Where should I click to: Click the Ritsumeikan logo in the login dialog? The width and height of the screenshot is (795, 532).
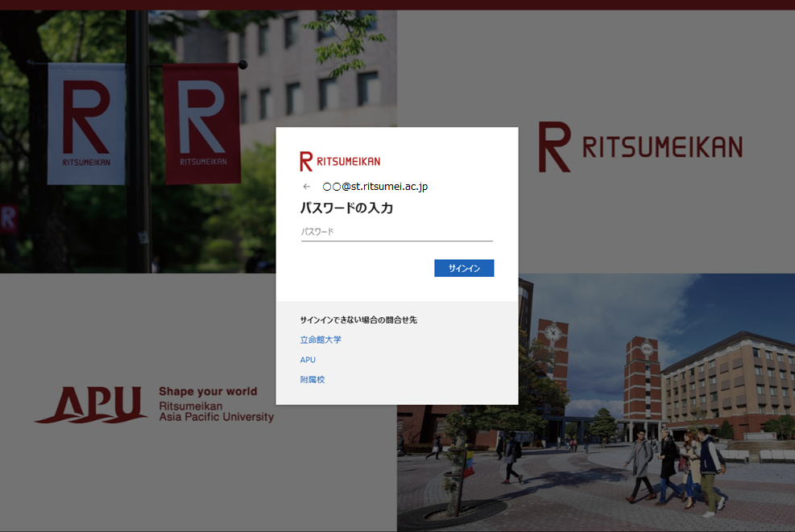click(340, 161)
